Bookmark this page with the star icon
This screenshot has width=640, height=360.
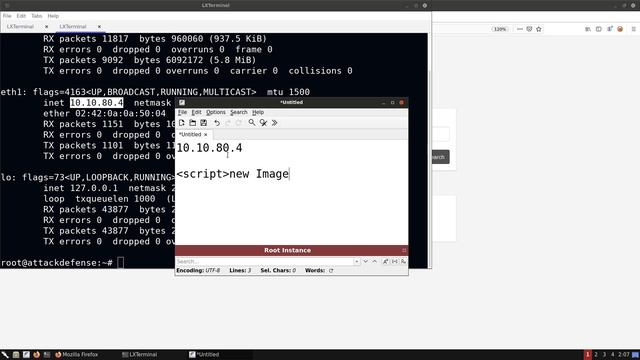coord(539,29)
